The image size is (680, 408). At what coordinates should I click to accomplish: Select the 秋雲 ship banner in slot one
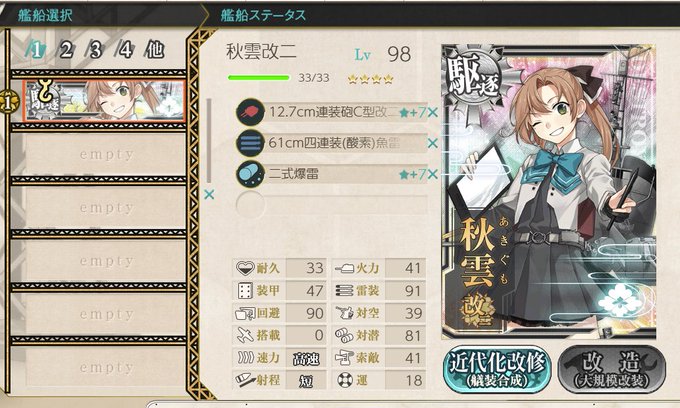104,101
